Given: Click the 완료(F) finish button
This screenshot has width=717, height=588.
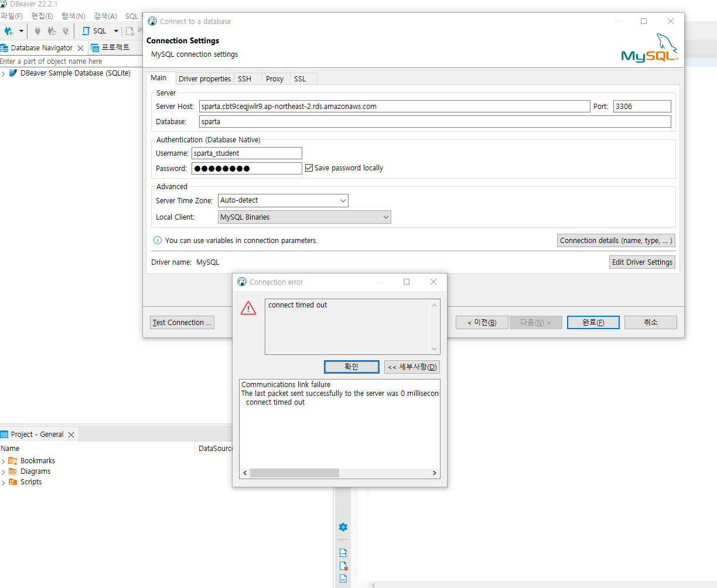Looking at the screenshot, I should pos(593,323).
